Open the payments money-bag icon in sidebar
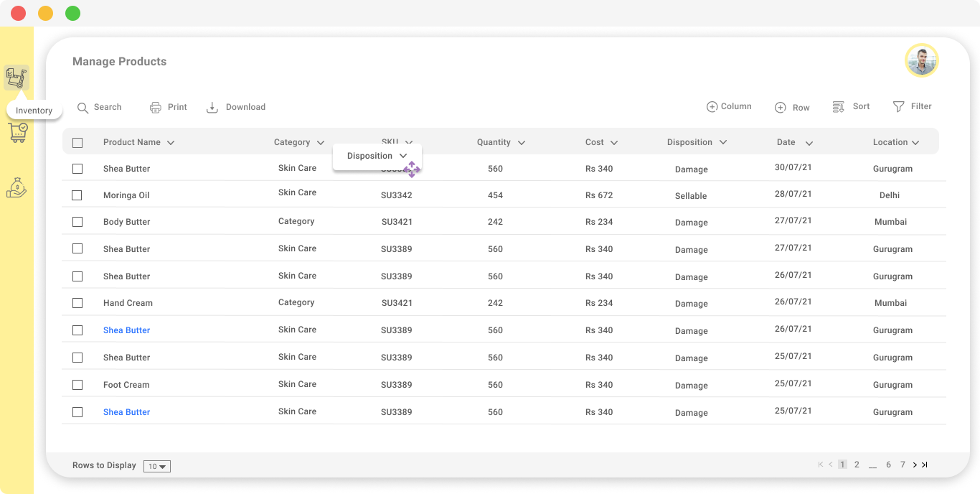Viewport: 980px width, 494px height. click(x=17, y=187)
